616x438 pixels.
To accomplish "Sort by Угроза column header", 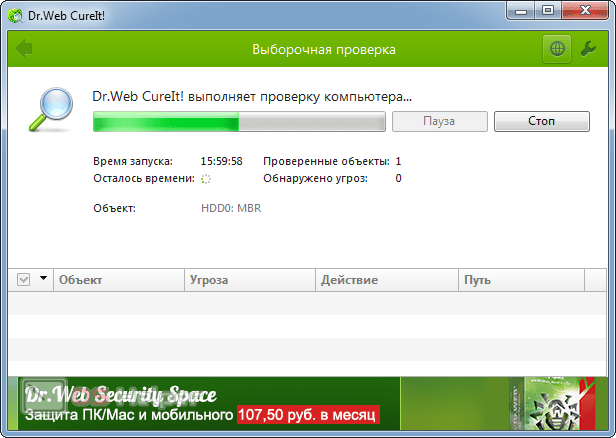I will click(x=250, y=280).
